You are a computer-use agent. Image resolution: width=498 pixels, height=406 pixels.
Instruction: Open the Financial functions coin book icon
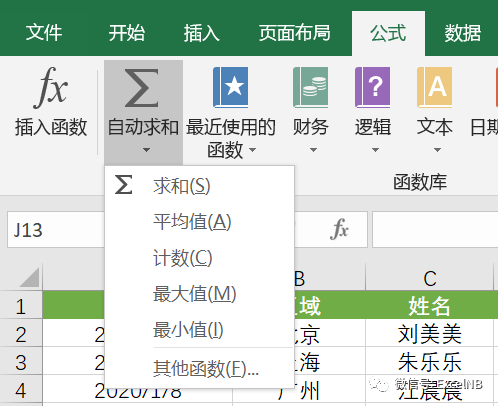point(311,87)
